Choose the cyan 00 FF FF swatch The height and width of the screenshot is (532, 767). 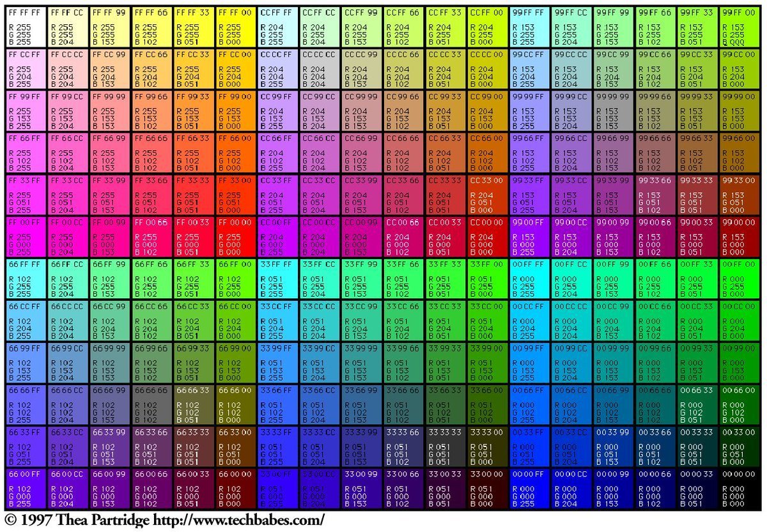529,278
